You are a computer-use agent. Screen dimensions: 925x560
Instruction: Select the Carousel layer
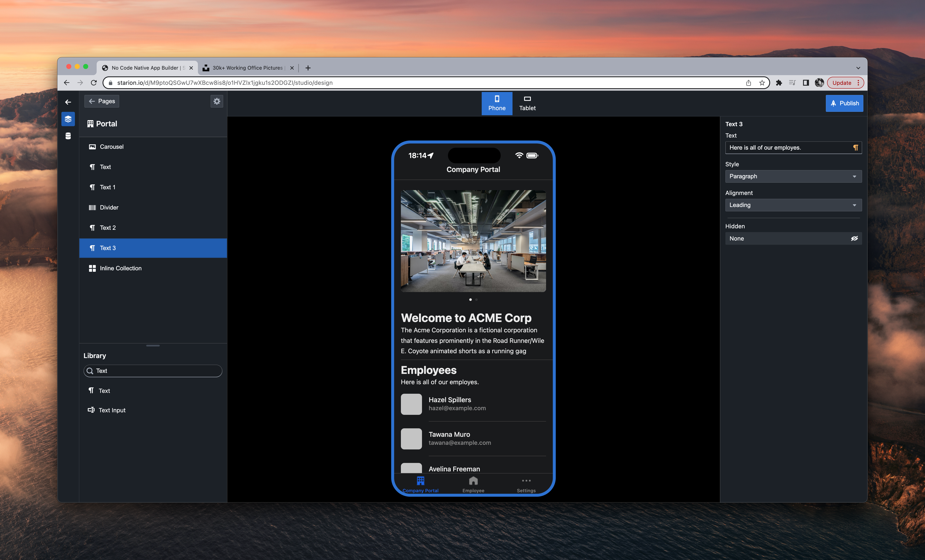tap(153, 147)
